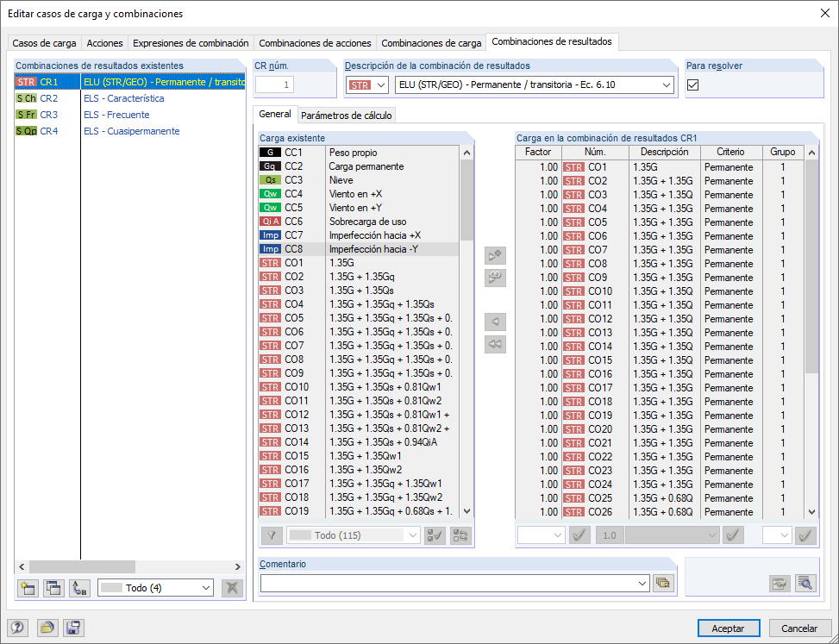Viewport: 839px width, 644px height.
Task: Toggle the Para resolver checkbox
Action: point(693,84)
